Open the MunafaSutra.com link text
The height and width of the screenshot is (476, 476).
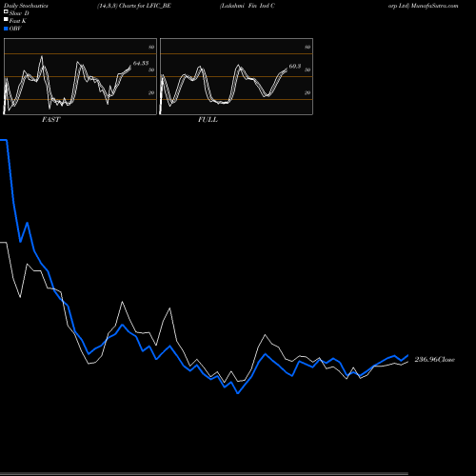tap(434, 6)
